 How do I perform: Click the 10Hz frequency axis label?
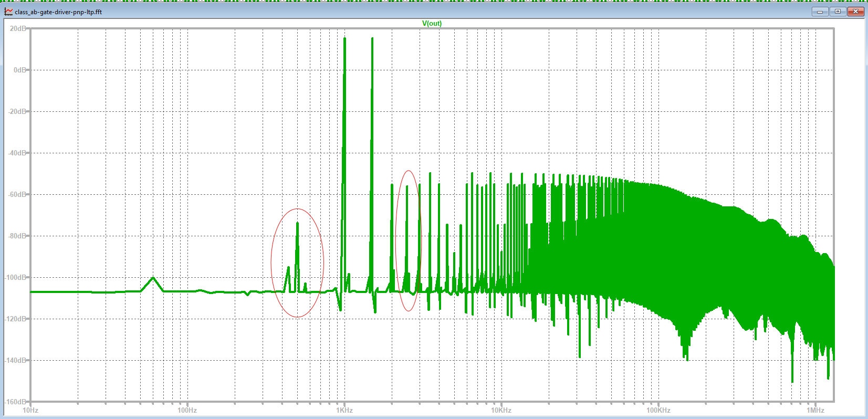pos(30,410)
